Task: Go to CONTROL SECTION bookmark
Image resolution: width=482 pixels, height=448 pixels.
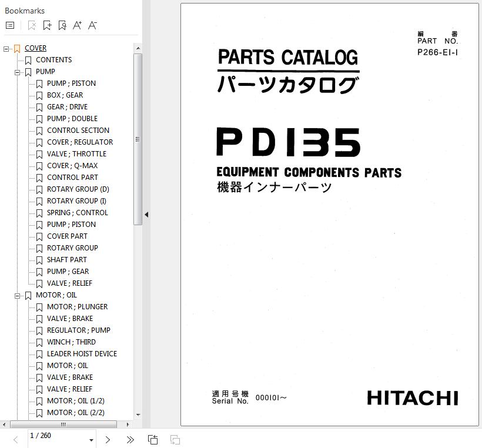Action: [x=78, y=130]
